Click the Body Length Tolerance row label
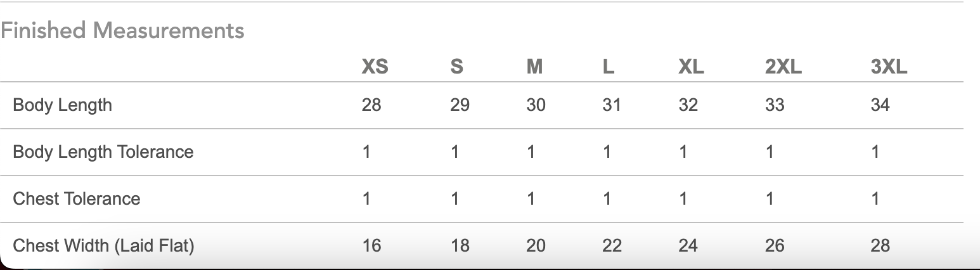The width and height of the screenshot is (980, 270). 103,152
